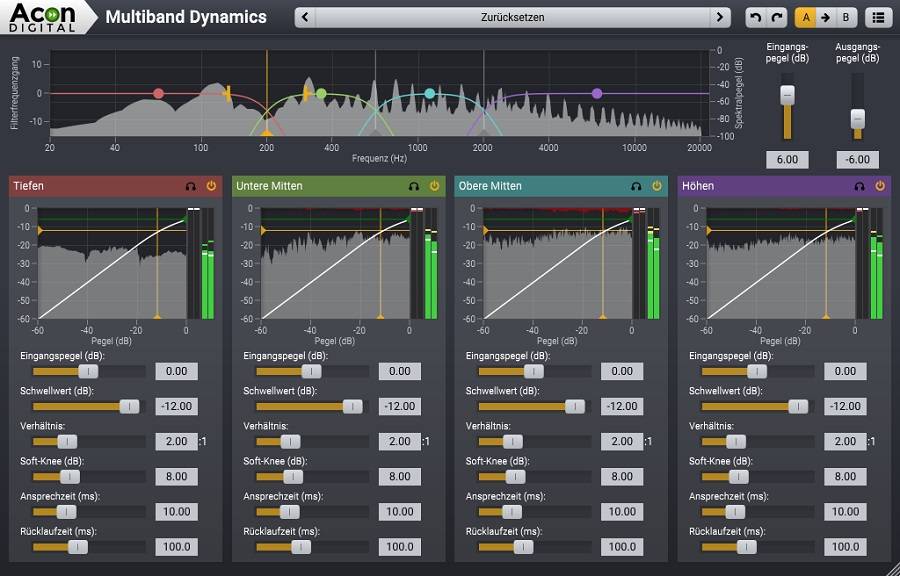The image size is (900, 576).
Task: Disable the Untere Mitten band power button
Action: tap(434, 186)
